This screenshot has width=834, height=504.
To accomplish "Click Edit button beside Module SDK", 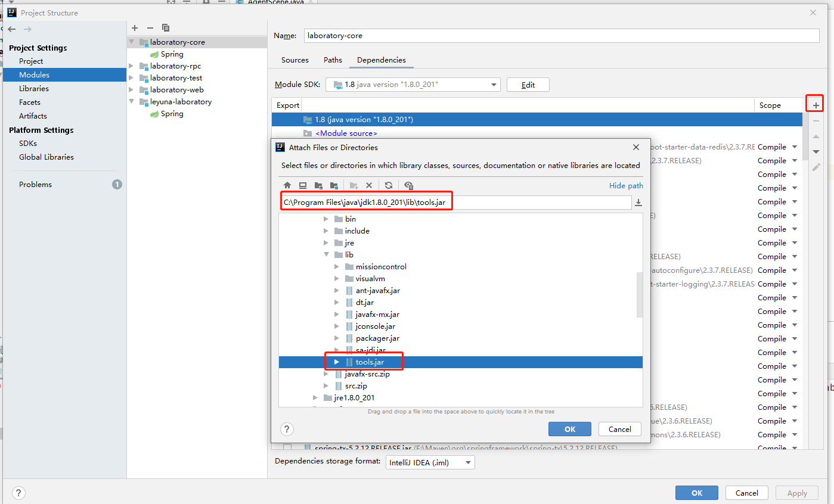I will [x=528, y=85].
